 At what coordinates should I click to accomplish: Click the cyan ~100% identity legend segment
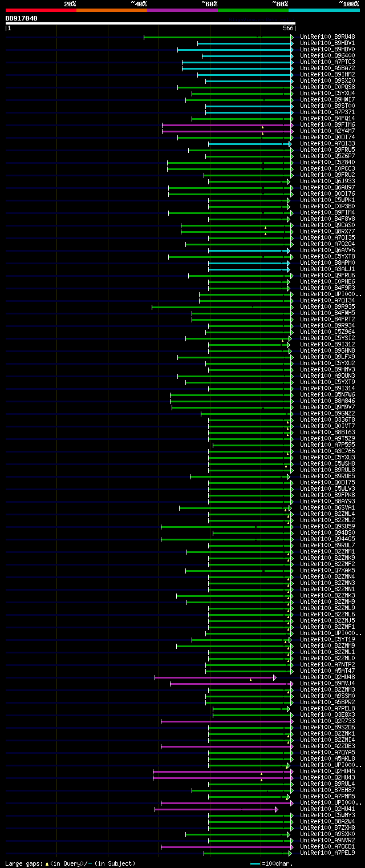click(323, 10)
